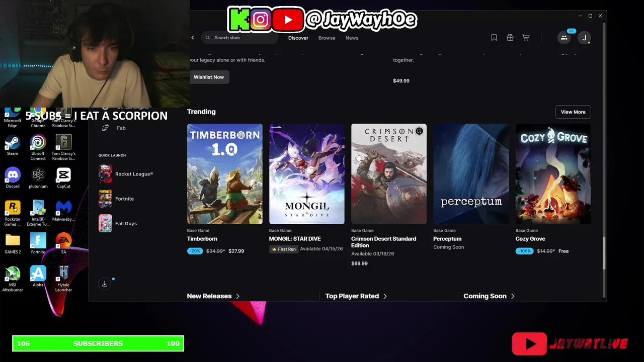Click the Perceptum title text
Image resolution: width=644 pixels, height=362 pixels.
(447, 239)
